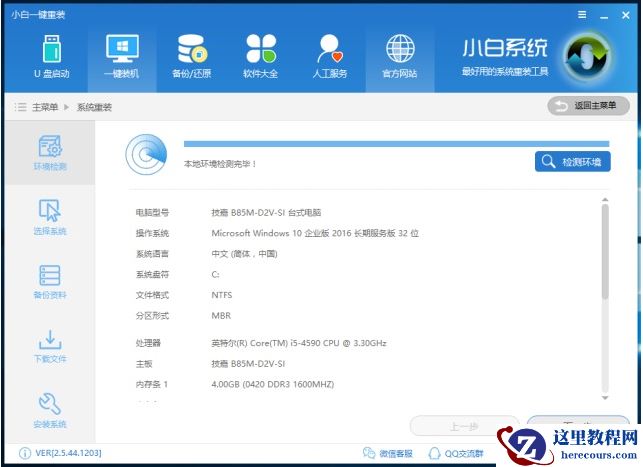Click the 系统重装 breadcrumb

[x=94, y=107]
